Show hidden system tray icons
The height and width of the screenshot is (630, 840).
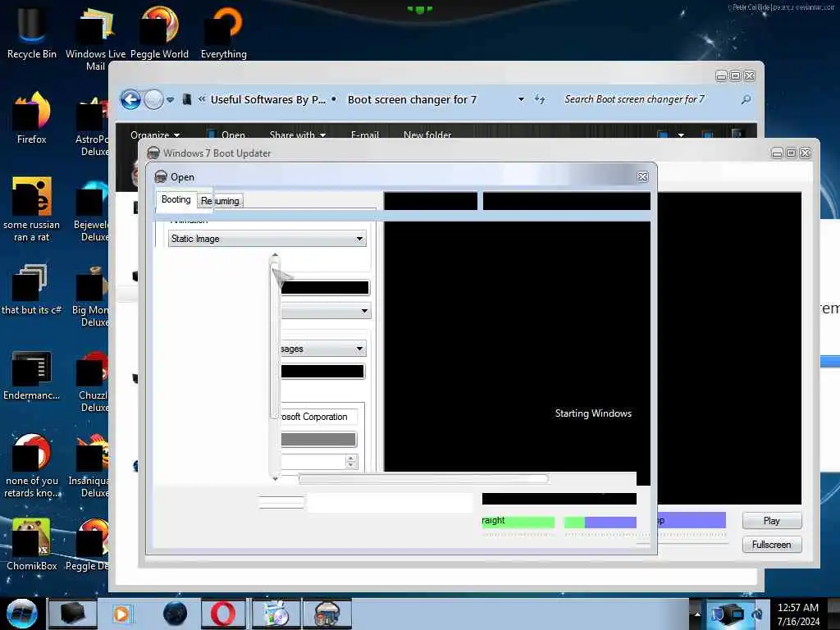[697, 614]
